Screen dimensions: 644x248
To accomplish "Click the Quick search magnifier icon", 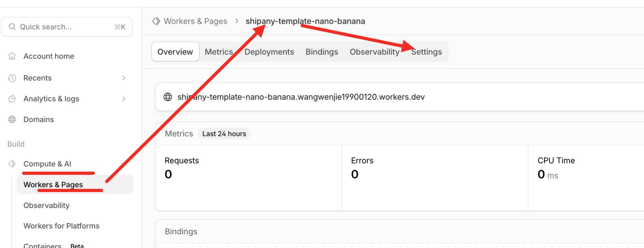I will coord(12,27).
